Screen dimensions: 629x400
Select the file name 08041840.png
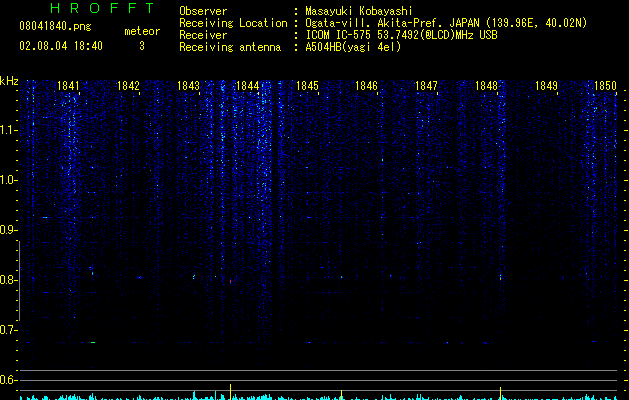(55, 27)
